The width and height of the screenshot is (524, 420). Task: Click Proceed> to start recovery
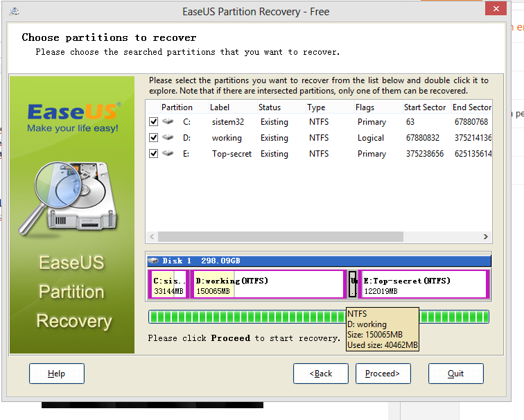[383, 374]
